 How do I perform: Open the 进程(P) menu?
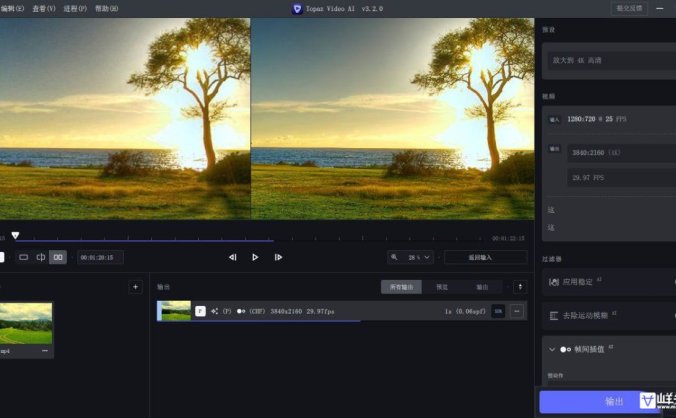point(75,9)
